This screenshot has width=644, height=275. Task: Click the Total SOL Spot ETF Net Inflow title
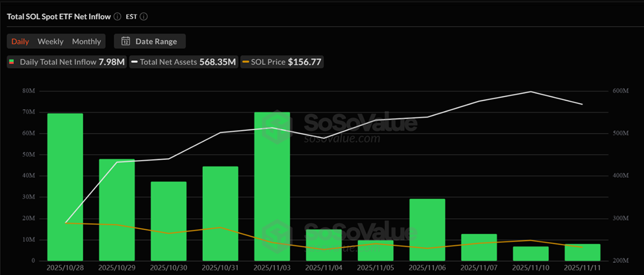click(x=58, y=17)
